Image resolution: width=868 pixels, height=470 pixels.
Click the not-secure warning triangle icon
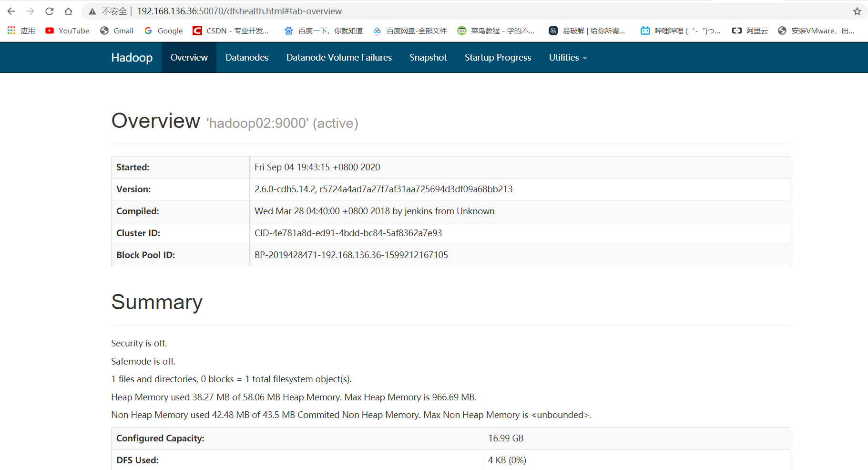[x=92, y=11]
